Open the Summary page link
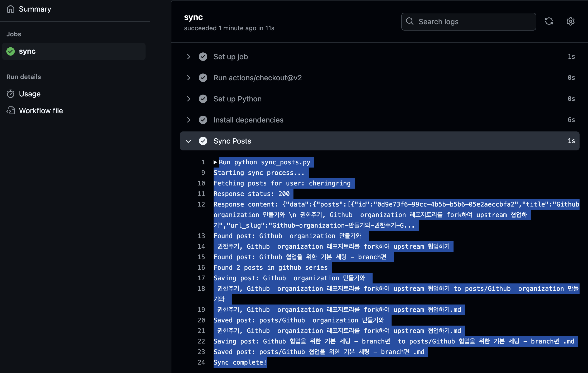 click(35, 9)
